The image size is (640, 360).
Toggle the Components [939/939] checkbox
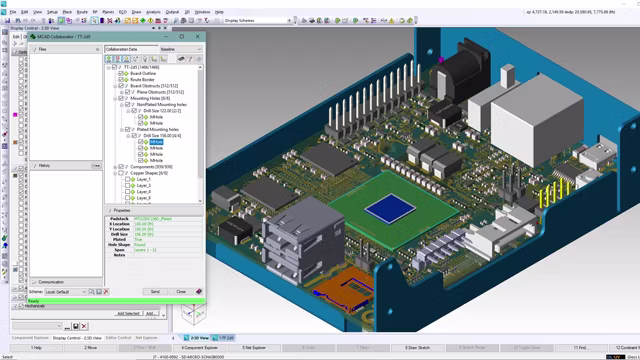(121, 167)
